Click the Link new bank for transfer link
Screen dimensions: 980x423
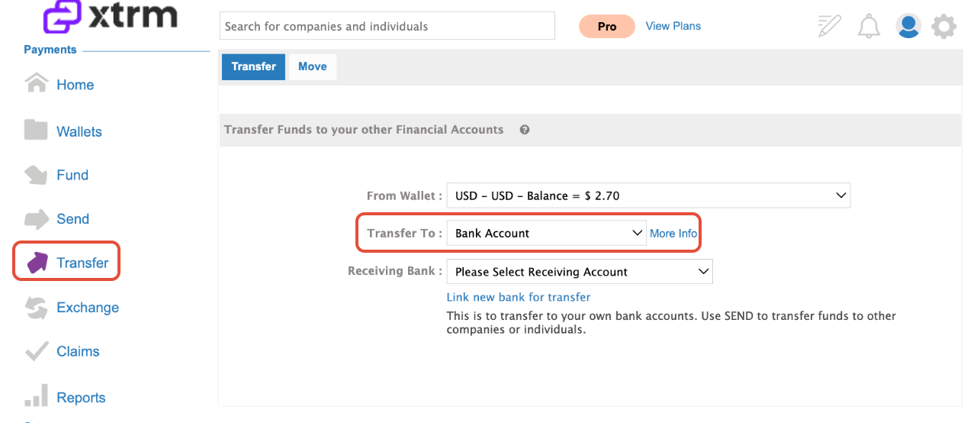519,297
